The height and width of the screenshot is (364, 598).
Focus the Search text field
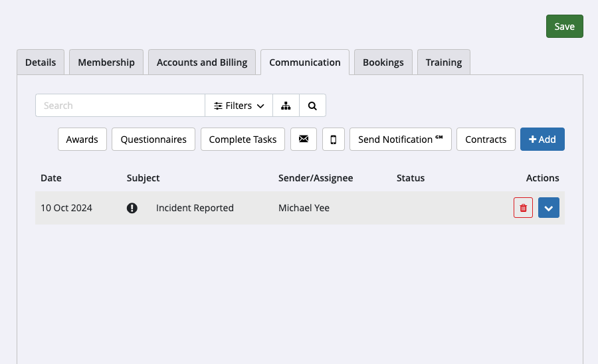pos(120,106)
